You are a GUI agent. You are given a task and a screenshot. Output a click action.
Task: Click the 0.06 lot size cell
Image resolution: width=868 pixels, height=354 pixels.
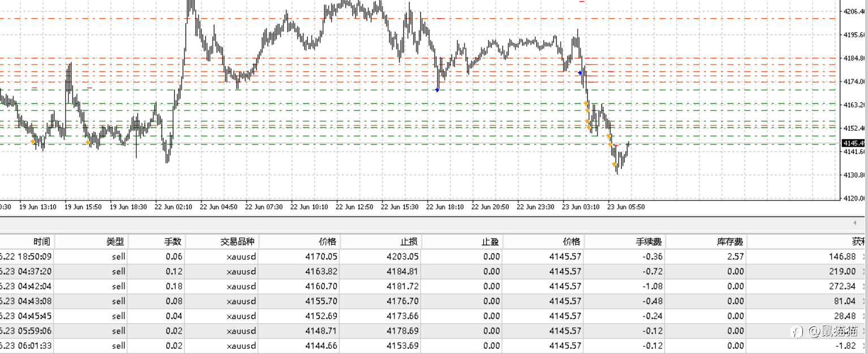point(174,257)
